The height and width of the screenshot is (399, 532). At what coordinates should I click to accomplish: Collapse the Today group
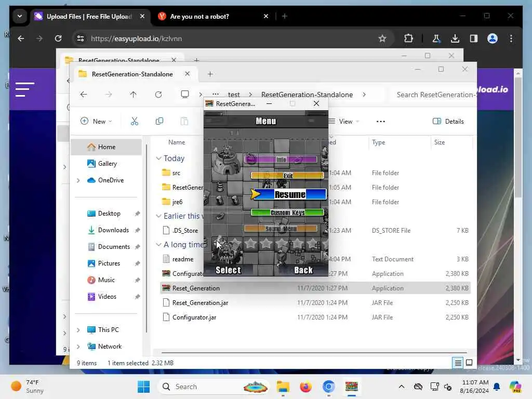(158, 158)
